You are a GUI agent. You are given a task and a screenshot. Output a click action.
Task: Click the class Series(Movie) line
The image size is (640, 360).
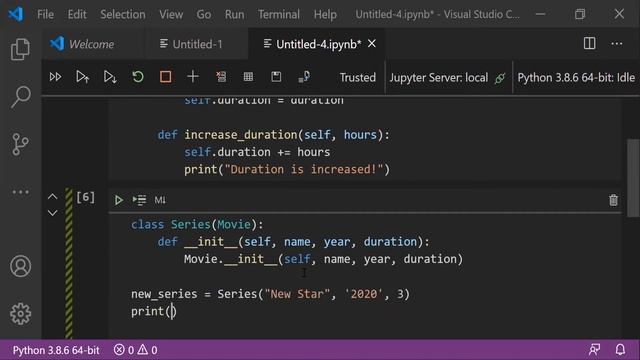click(x=198, y=224)
